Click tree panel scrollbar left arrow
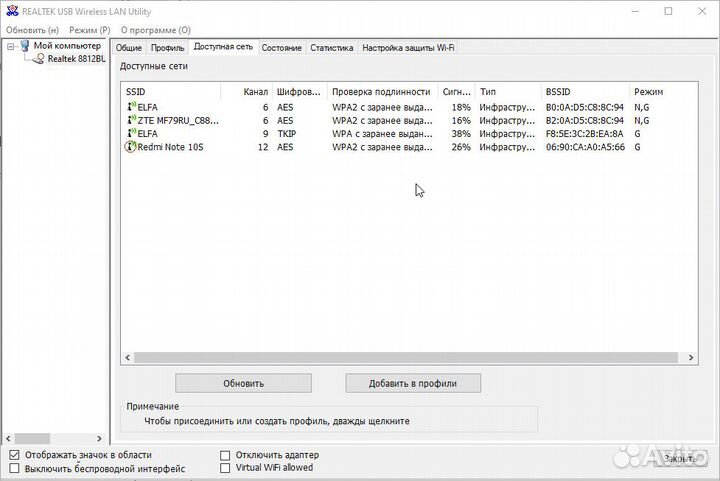720x481 pixels. 8,438
